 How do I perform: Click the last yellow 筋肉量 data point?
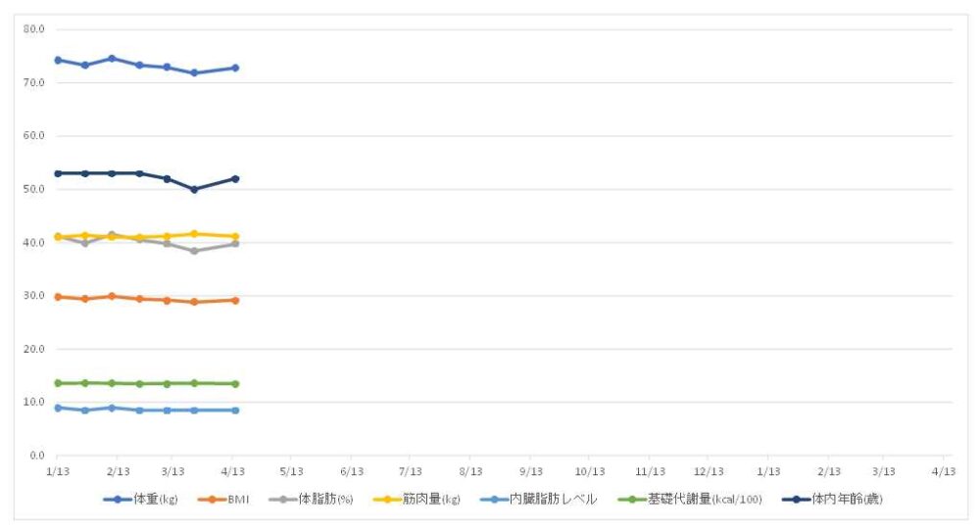click(235, 237)
